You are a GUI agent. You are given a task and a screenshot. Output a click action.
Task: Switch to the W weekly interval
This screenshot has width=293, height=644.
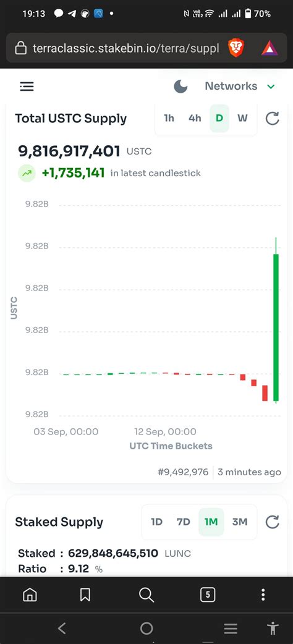[242, 118]
